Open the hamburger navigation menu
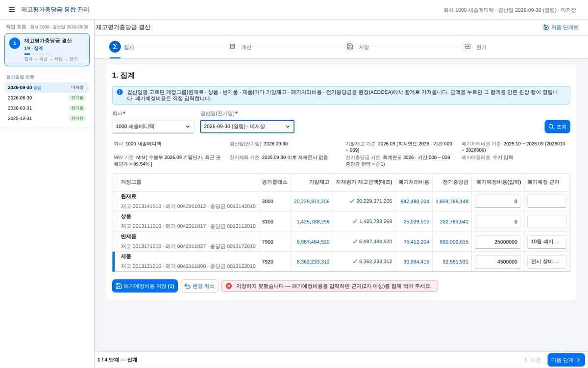The height and width of the screenshot is (368, 588). (12, 10)
